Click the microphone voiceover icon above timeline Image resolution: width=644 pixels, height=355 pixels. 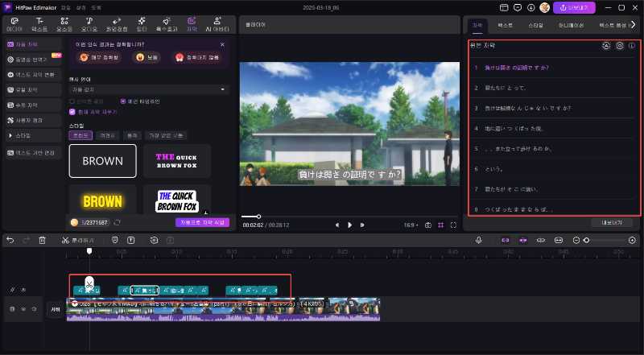(x=478, y=240)
